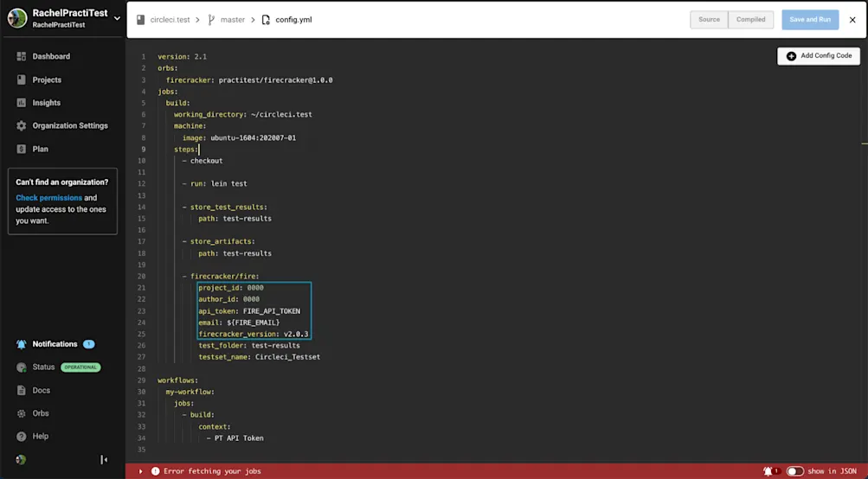The image size is (868, 479).
Task: Click the image: ubuntu-1604:202007-01 line
Action: click(239, 137)
